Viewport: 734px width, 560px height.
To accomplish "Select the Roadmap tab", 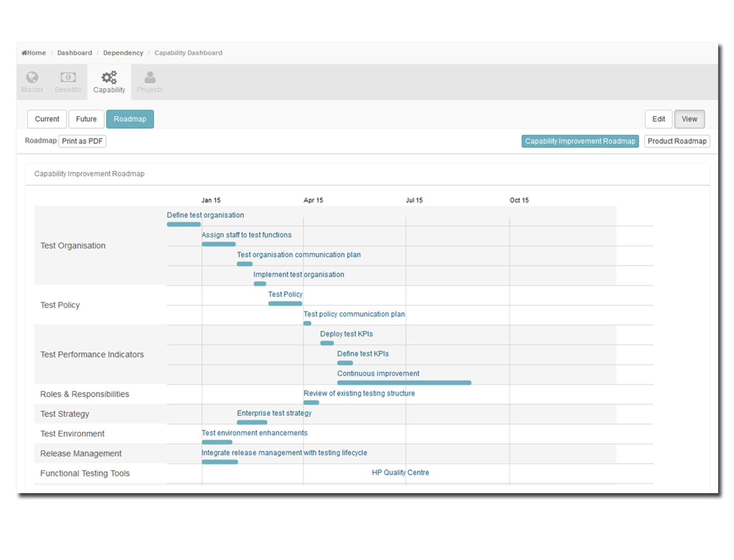I will (x=130, y=119).
